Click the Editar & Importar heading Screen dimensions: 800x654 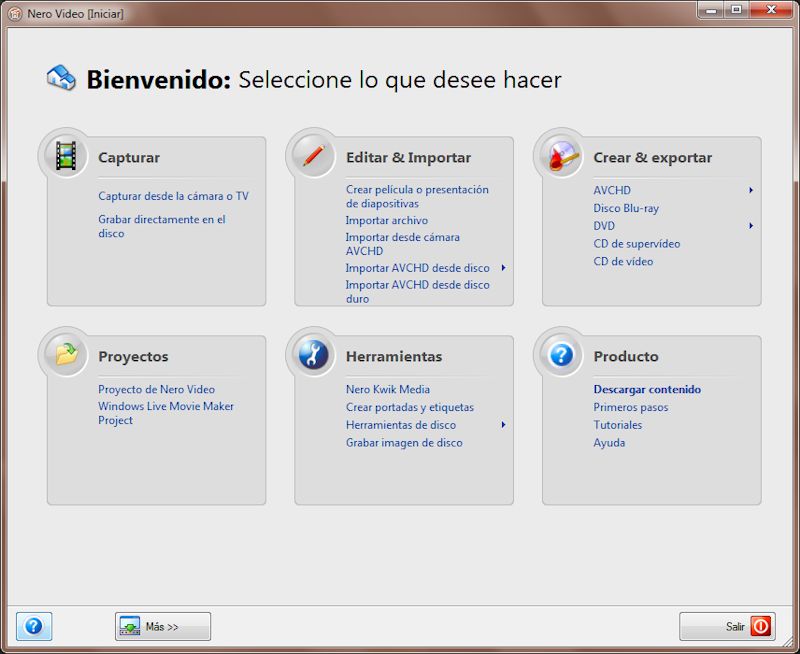point(408,158)
